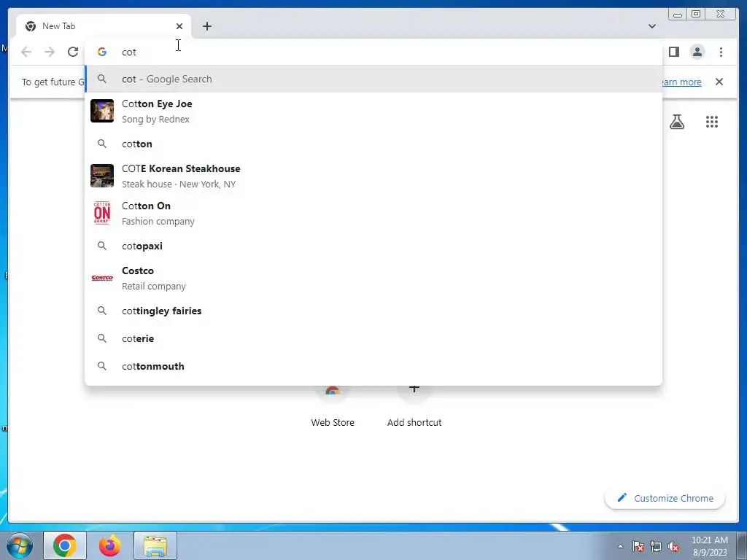Close the New Tab tab

click(x=179, y=26)
